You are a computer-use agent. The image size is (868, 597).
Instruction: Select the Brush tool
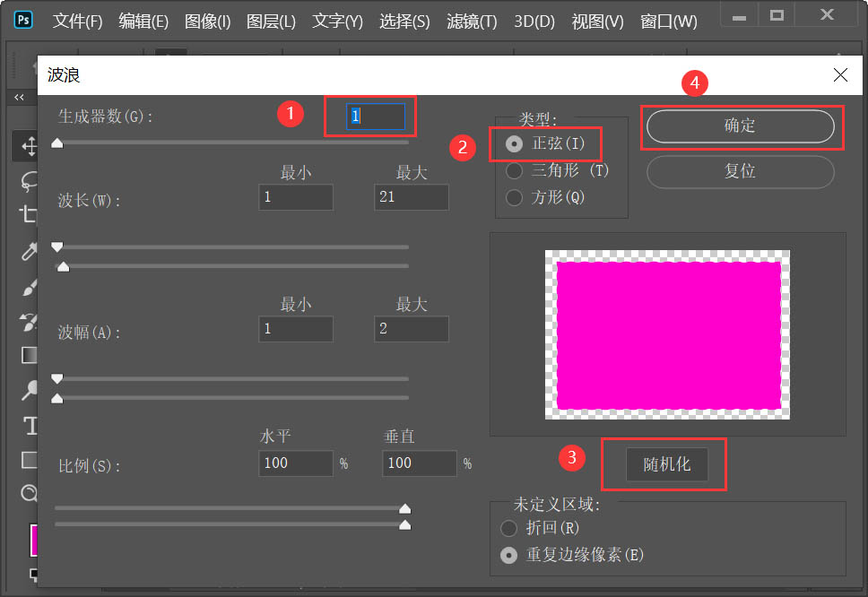28,288
